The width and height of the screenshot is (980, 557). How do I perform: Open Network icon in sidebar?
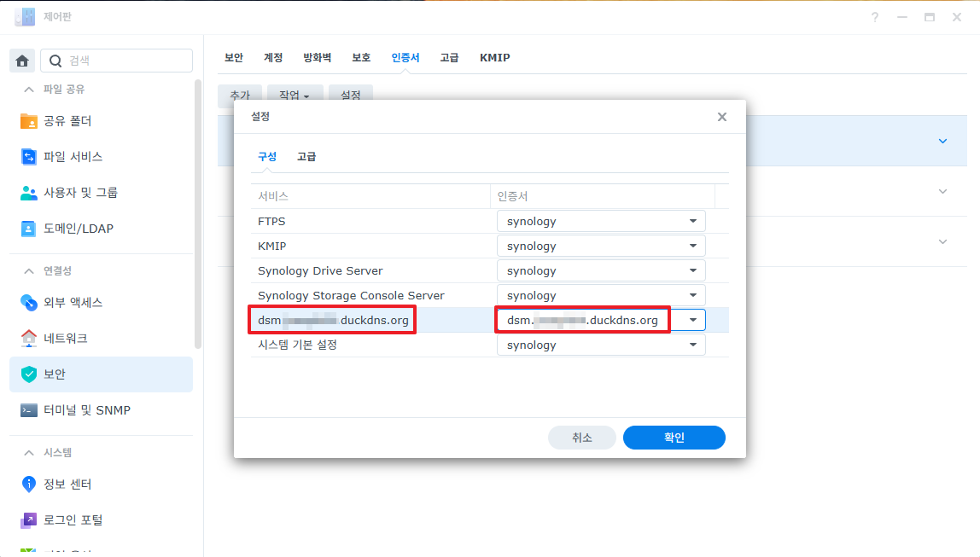[29, 339]
